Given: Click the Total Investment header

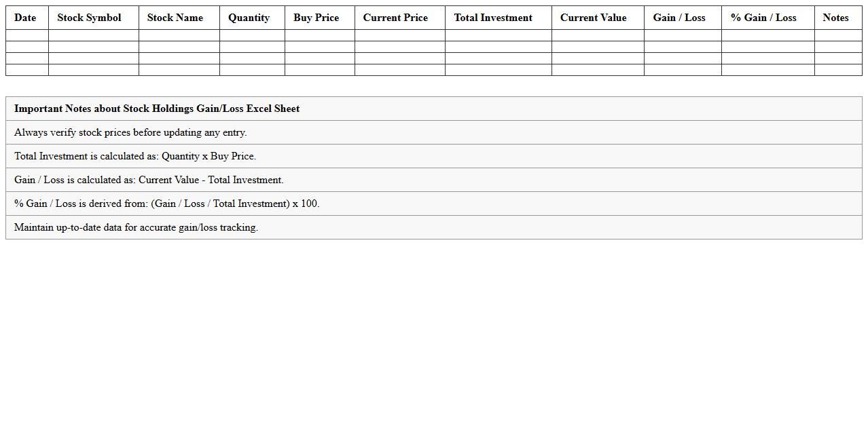Looking at the screenshot, I should [493, 18].
